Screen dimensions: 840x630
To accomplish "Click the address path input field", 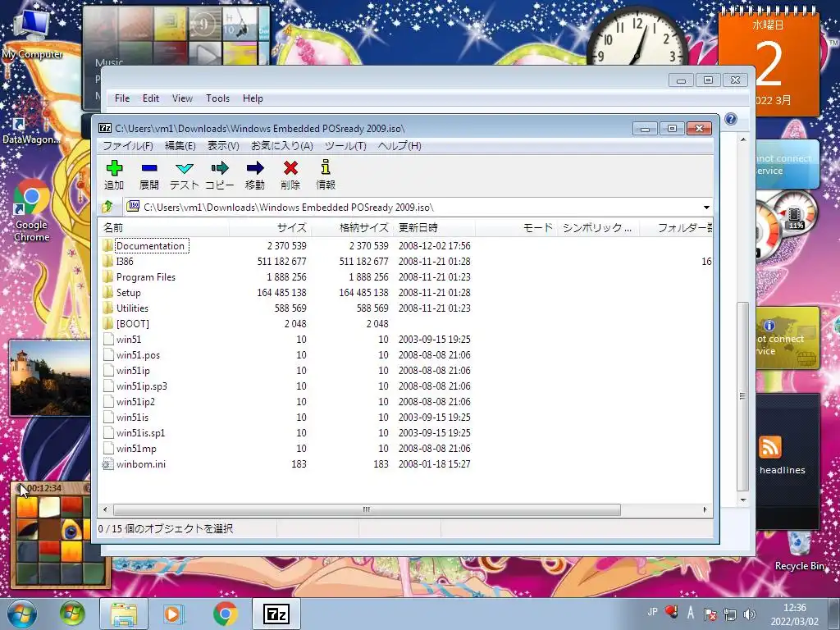I will 413,208.
